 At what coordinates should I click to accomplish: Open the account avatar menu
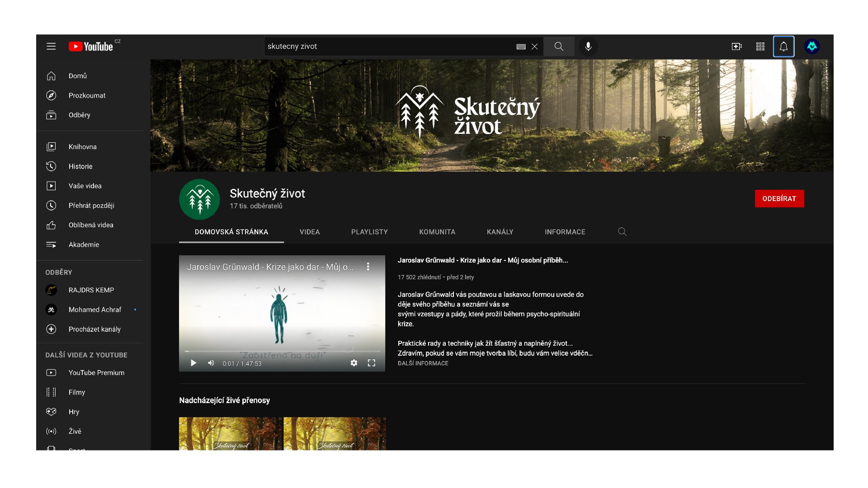(x=812, y=47)
